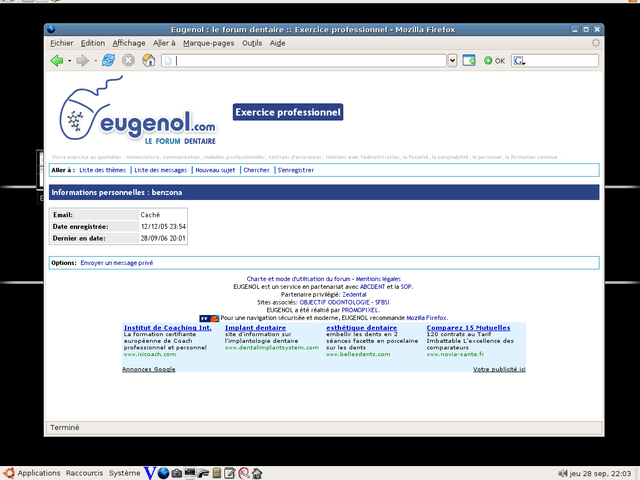Open the Institut de Coaching Int. ad
The width and height of the screenshot is (640, 480).
click(x=168, y=328)
